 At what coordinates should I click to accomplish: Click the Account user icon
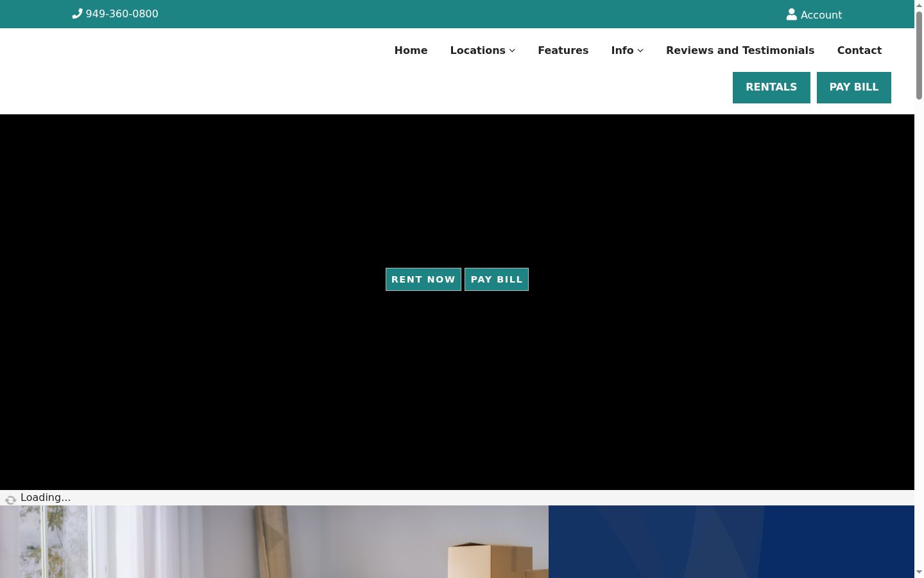point(792,14)
